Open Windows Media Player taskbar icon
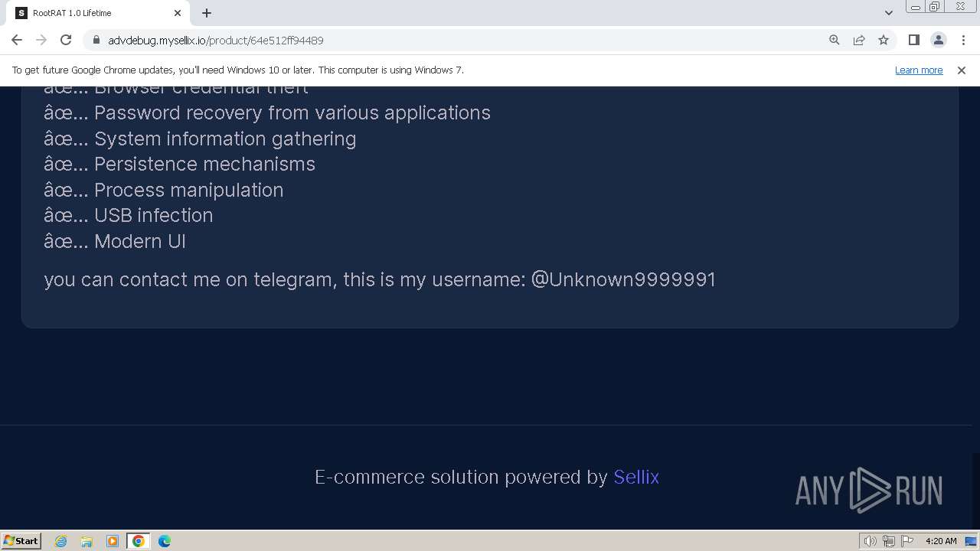Image resolution: width=980 pixels, height=551 pixels. click(x=113, y=541)
